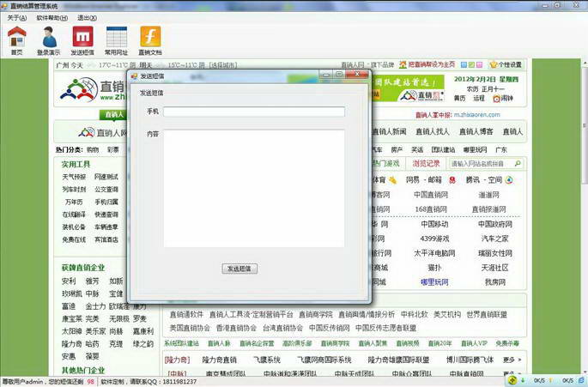Select the green 直销人 tab
This screenshot has width=588, height=387.
[113, 114]
